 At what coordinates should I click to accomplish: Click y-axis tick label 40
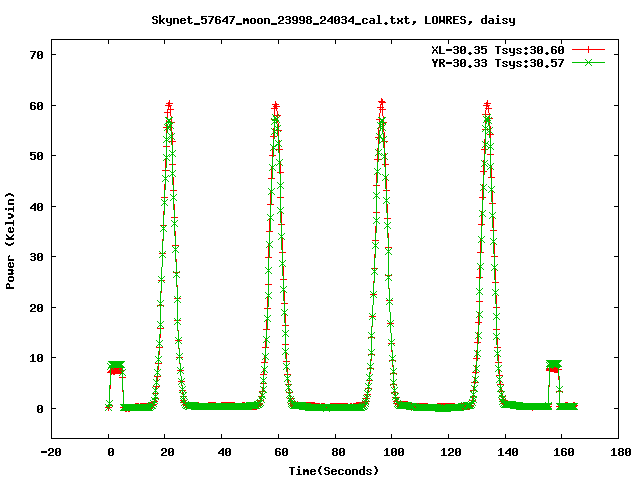click(x=36, y=207)
